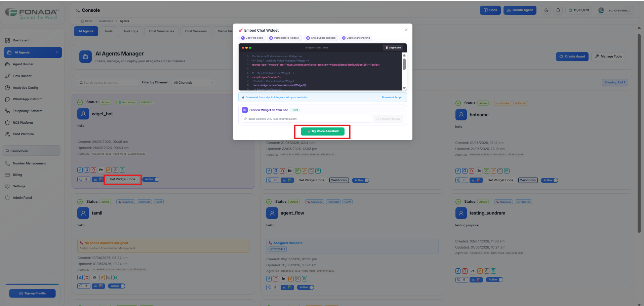This screenshot has width=644, height=306.
Task: Toggle the Active switch on tamil
Action: (117, 286)
